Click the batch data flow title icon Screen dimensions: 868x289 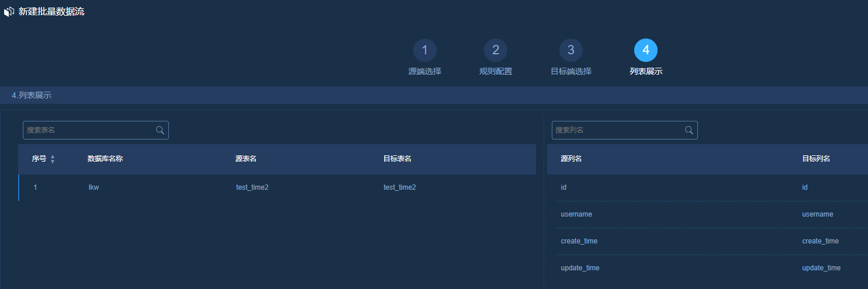[9, 12]
